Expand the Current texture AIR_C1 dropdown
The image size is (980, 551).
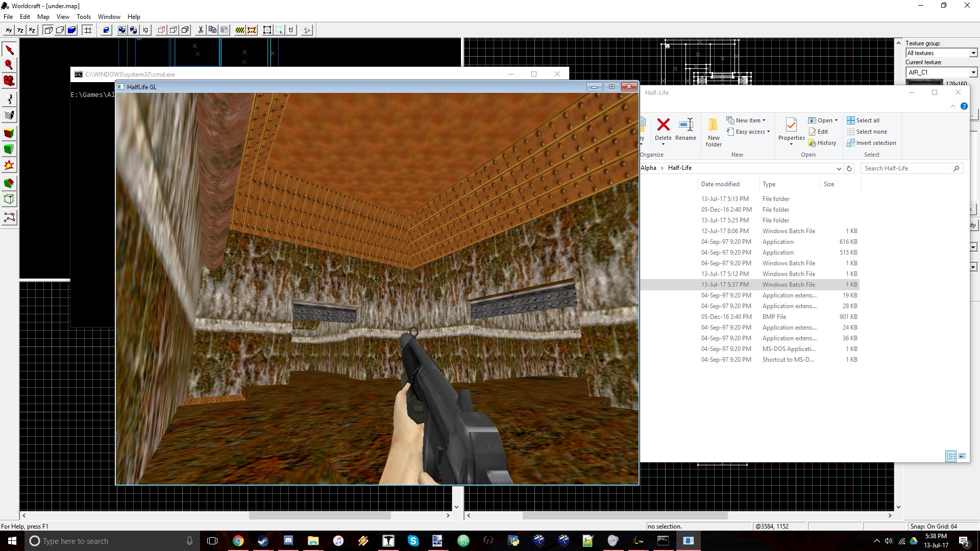pos(973,72)
